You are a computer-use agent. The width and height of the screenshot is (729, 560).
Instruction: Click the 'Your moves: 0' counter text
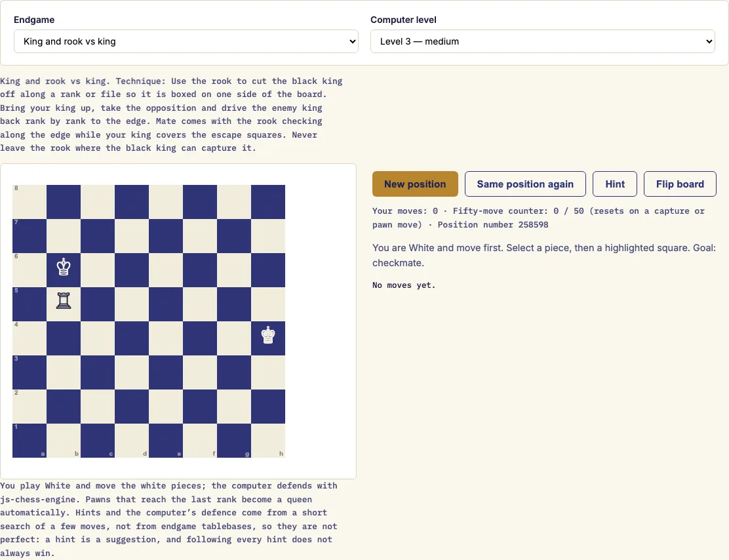pyautogui.click(x=405, y=210)
